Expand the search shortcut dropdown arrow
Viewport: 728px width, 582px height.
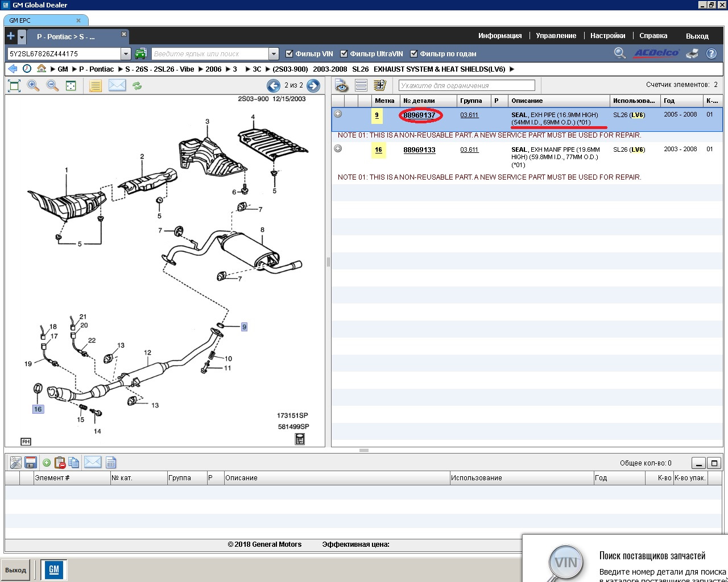point(274,54)
